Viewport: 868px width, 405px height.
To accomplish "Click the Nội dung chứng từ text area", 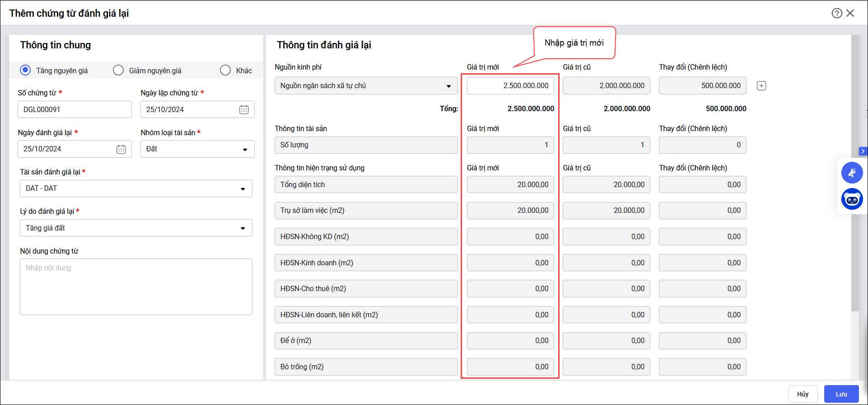I will (136, 287).
